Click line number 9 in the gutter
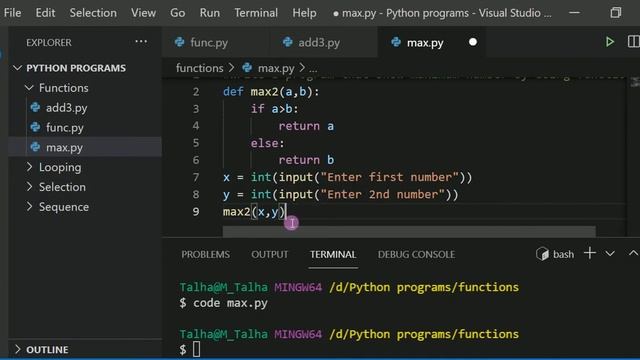 pyautogui.click(x=196, y=211)
